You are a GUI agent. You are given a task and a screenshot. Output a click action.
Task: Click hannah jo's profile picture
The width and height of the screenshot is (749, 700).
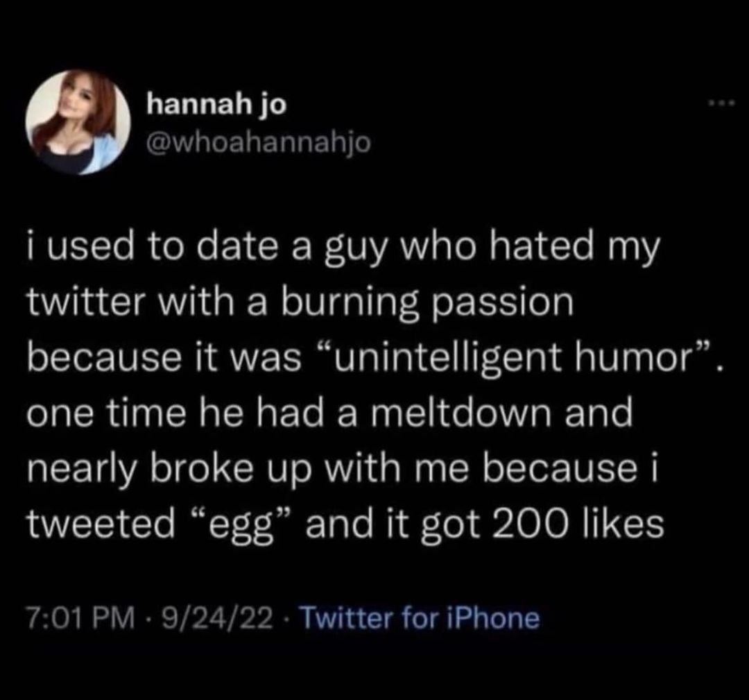point(78,122)
